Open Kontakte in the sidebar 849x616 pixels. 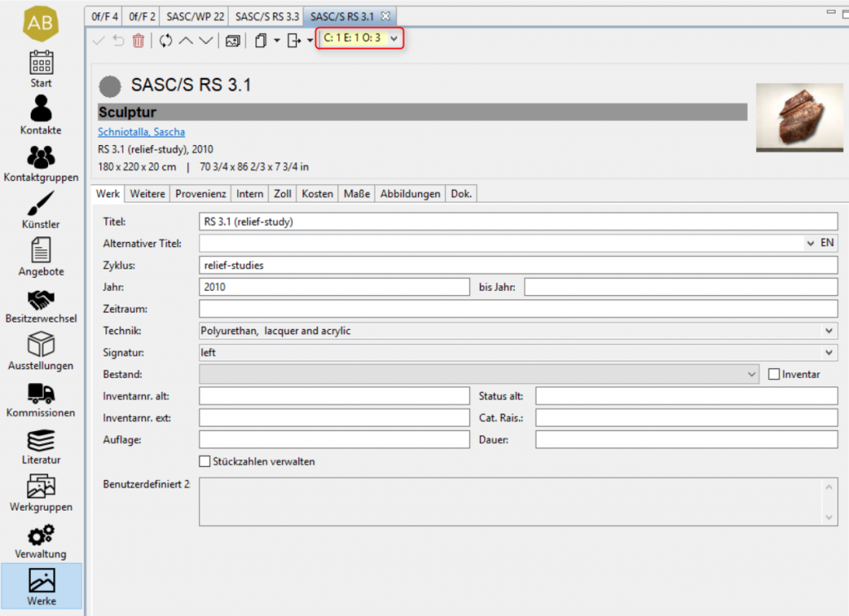(x=41, y=115)
